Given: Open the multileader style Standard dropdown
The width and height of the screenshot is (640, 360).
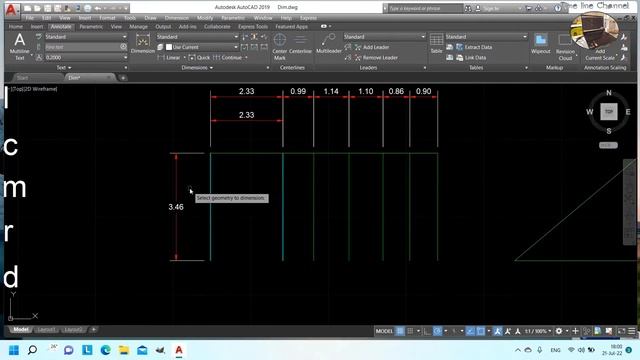Looking at the screenshot, I should (384, 37).
